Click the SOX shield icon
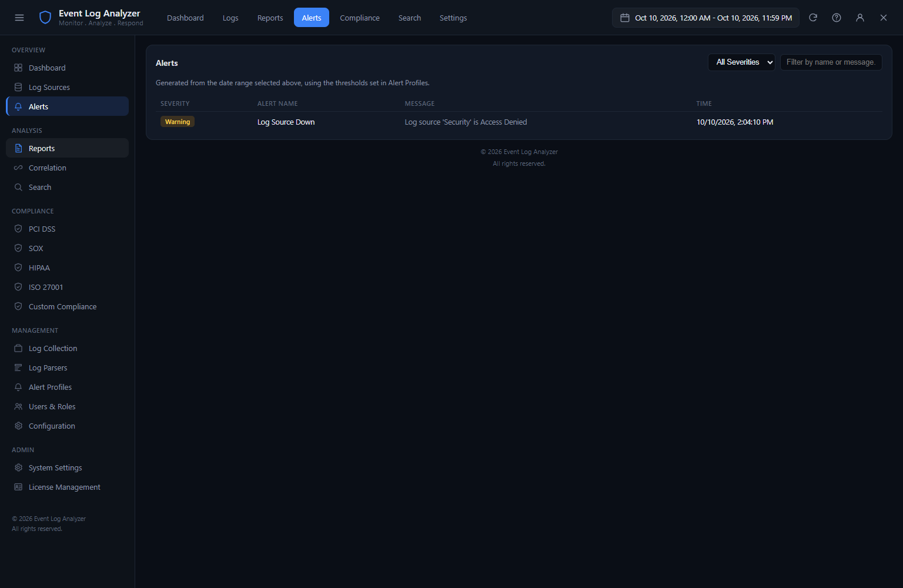 pyautogui.click(x=18, y=248)
